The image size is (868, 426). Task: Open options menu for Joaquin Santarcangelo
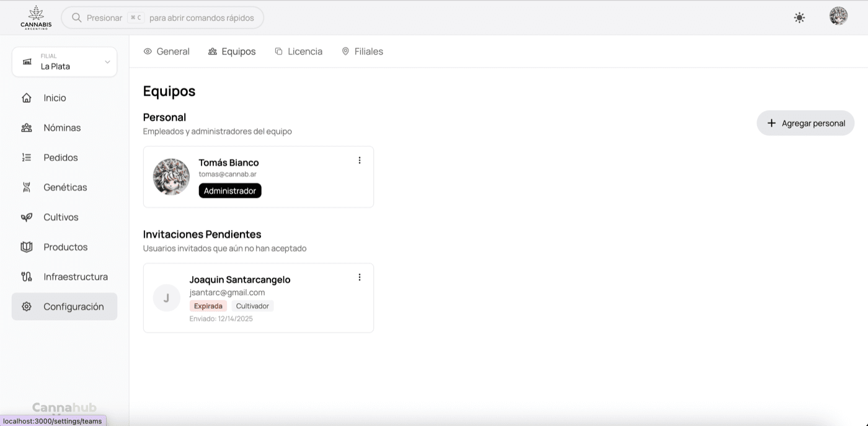click(x=360, y=277)
